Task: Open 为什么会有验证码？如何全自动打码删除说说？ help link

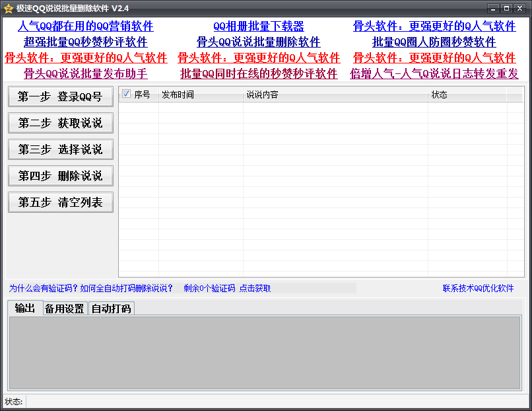Action: 91,288
